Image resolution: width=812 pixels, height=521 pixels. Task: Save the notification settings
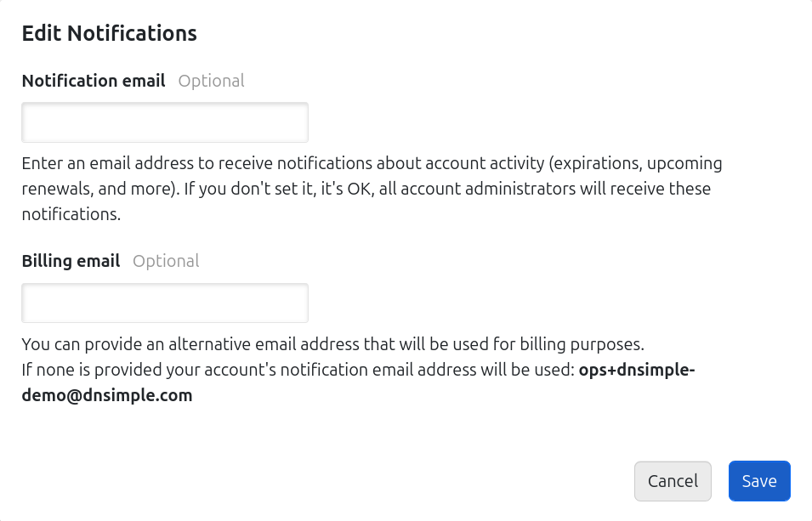758,480
